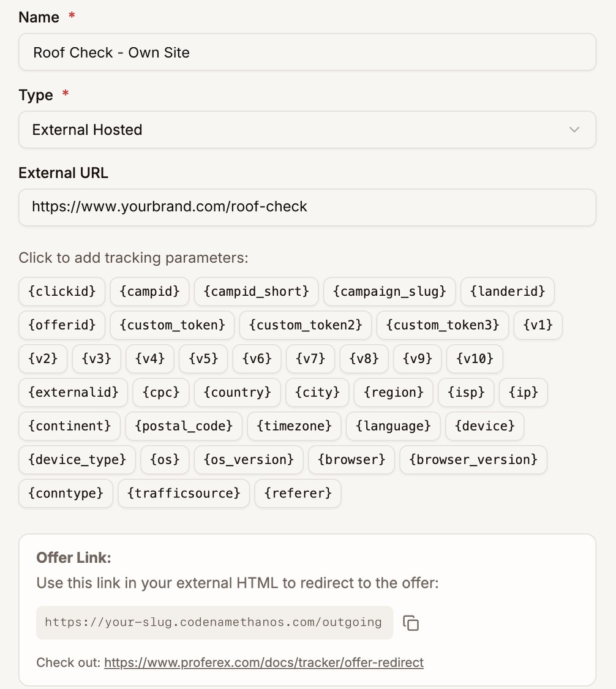Insert the {v4} parameter chip
The width and height of the screenshot is (616, 689).
click(150, 358)
